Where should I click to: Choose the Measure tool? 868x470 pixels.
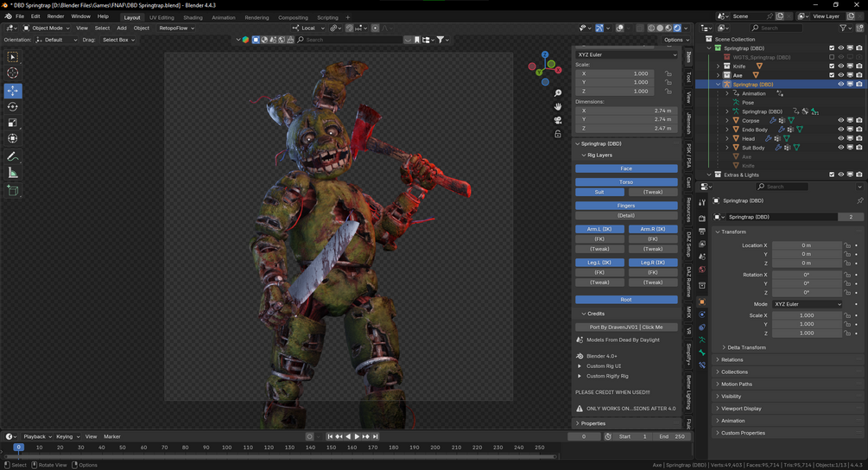click(13, 173)
